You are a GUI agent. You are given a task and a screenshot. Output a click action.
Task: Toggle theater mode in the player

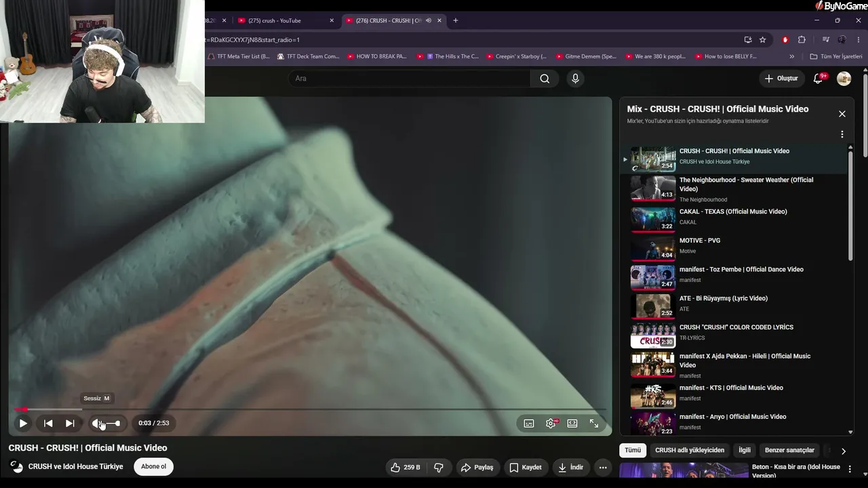[x=572, y=423]
